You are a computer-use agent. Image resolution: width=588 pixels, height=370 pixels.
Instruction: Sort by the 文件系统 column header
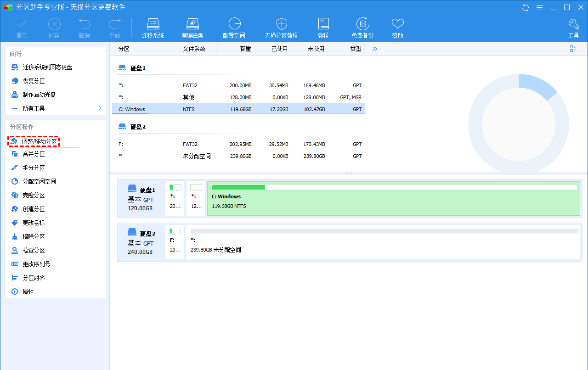tap(194, 49)
